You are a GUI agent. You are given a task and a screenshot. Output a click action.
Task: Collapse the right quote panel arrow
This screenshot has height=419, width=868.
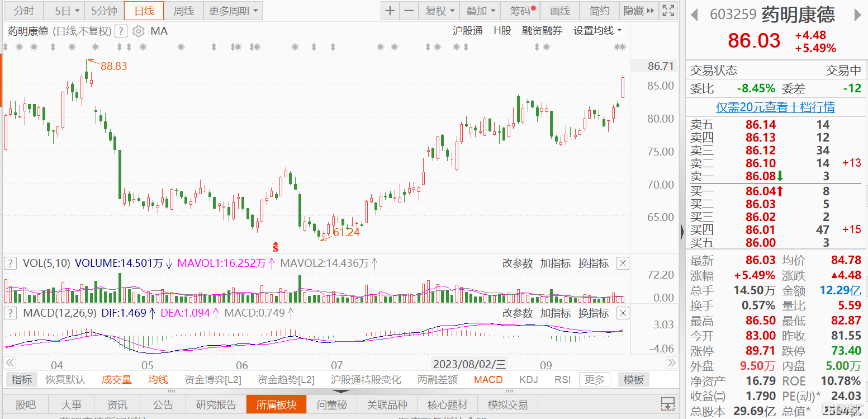coord(682,232)
